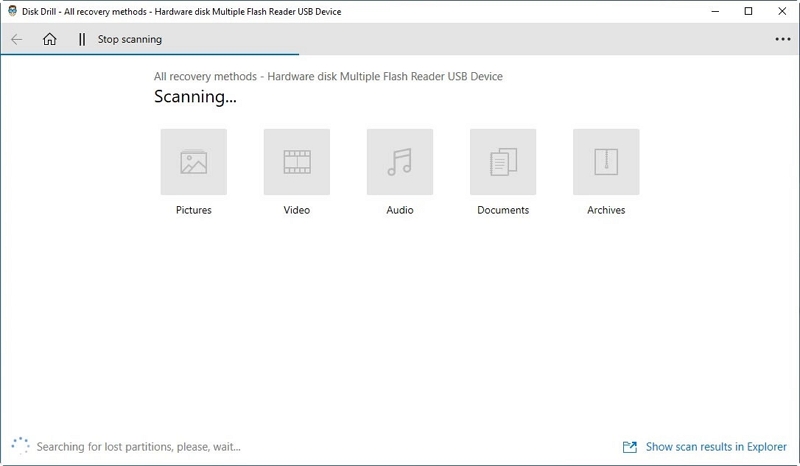Click the All recovery methods subtitle text
The width and height of the screenshot is (800, 466).
328,76
